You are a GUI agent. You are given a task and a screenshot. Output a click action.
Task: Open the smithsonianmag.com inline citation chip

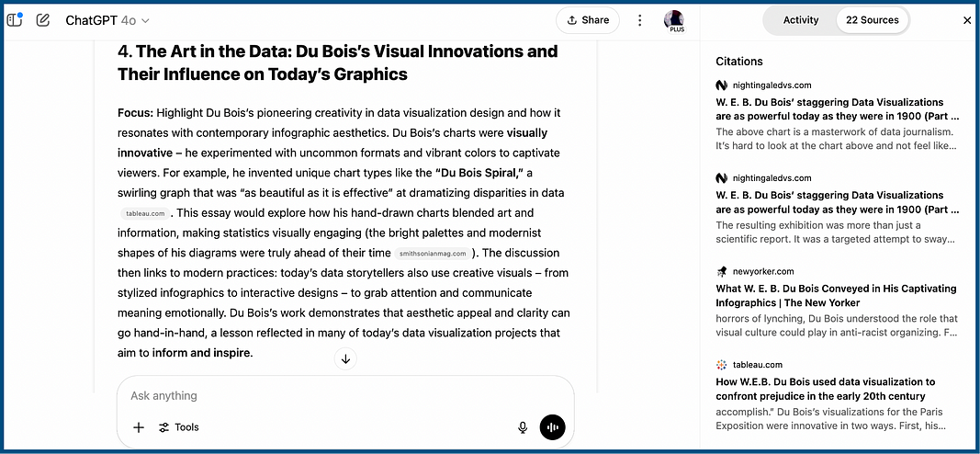[x=433, y=254]
